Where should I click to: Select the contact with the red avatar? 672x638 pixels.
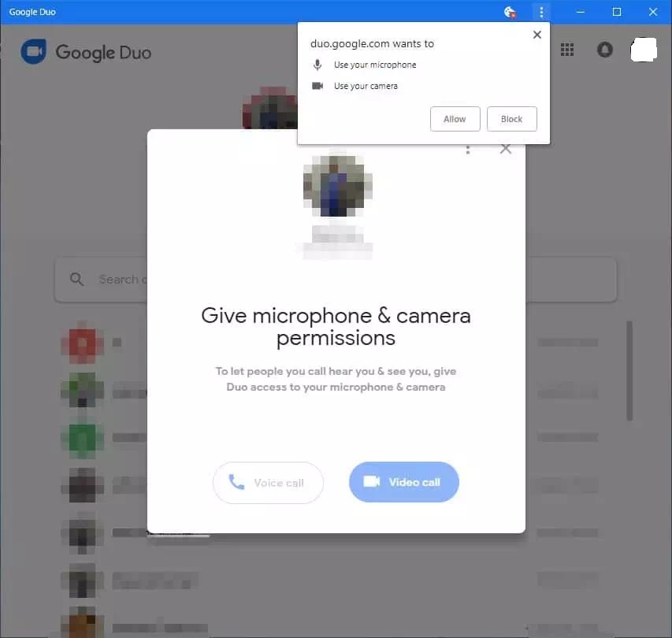pos(82,343)
